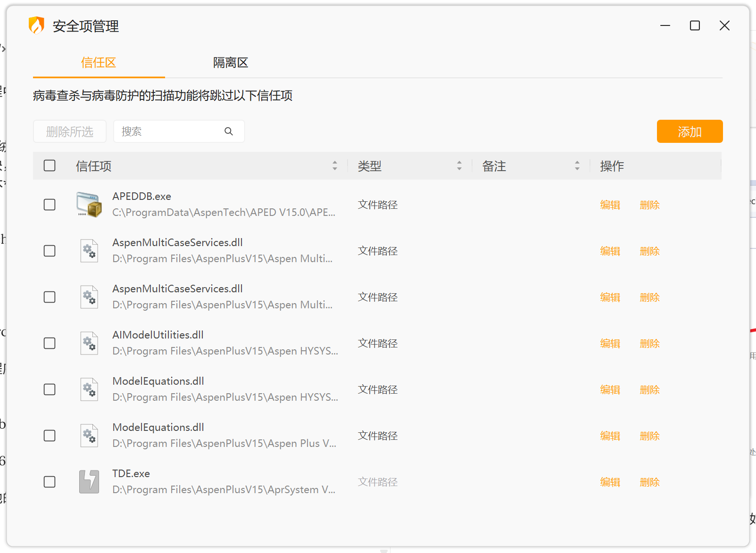Maximize the 安全项管理 window
Image resolution: width=756 pixels, height=553 pixels.
[695, 25]
